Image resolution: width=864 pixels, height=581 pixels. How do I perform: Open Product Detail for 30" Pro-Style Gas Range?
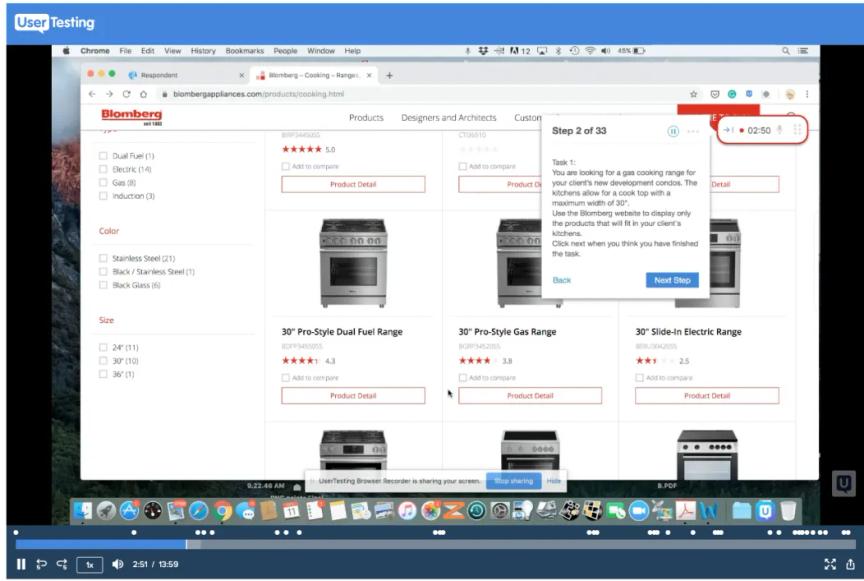pyautogui.click(x=530, y=396)
